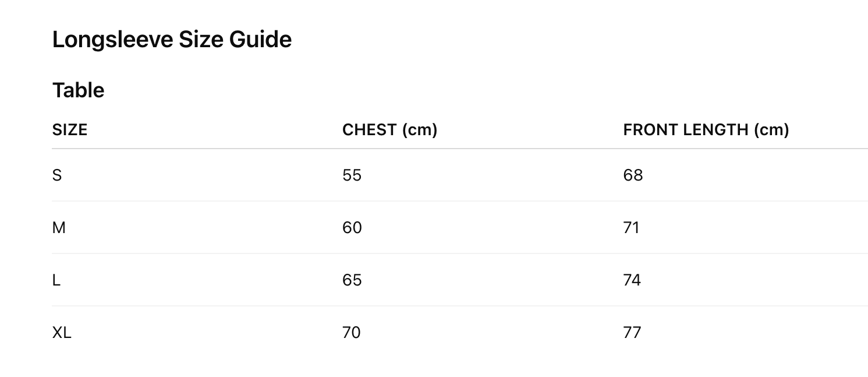Click the M size cell
The height and width of the screenshot is (377, 868).
(59, 227)
